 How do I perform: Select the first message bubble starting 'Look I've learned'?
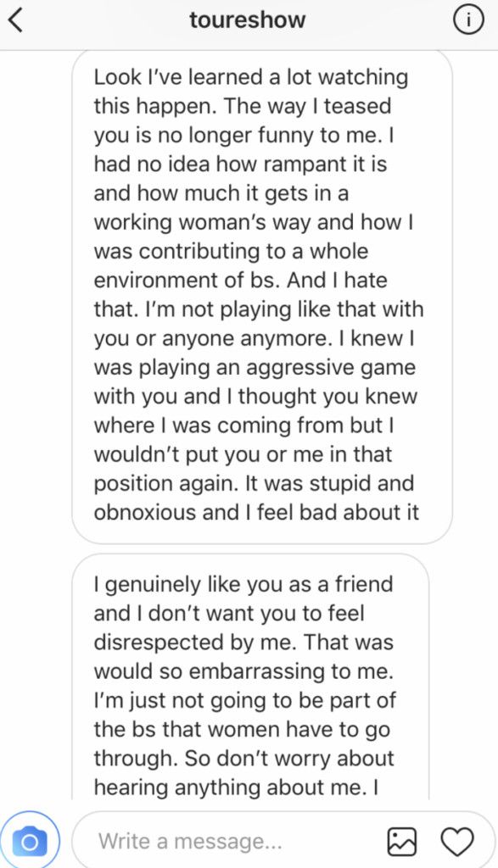click(x=262, y=297)
